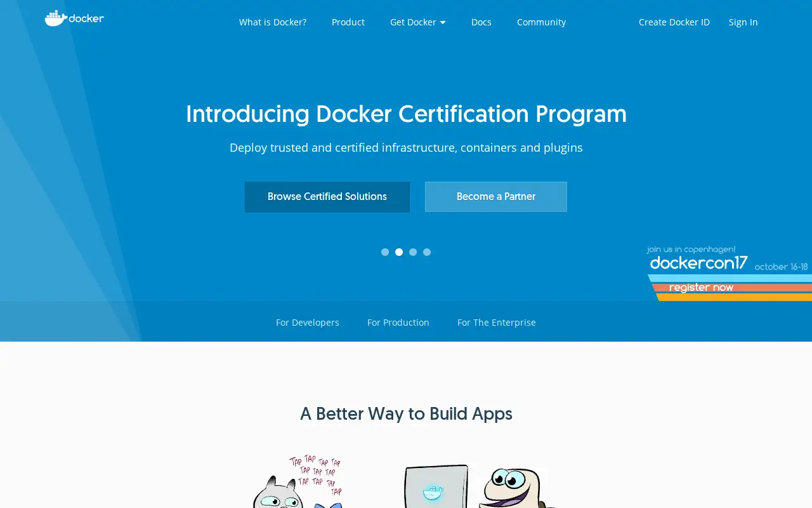Click the A Better Way to Build Apps heading
The height and width of the screenshot is (508, 812).
click(x=406, y=414)
